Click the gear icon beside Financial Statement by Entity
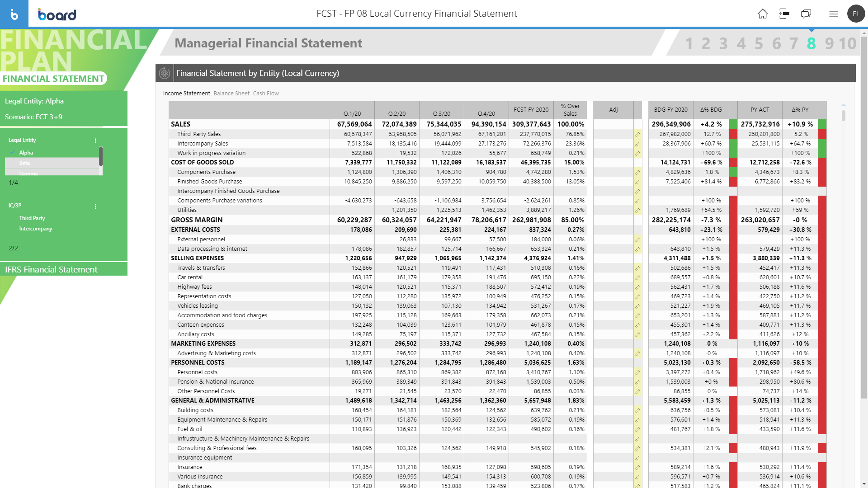 (165, 73)
